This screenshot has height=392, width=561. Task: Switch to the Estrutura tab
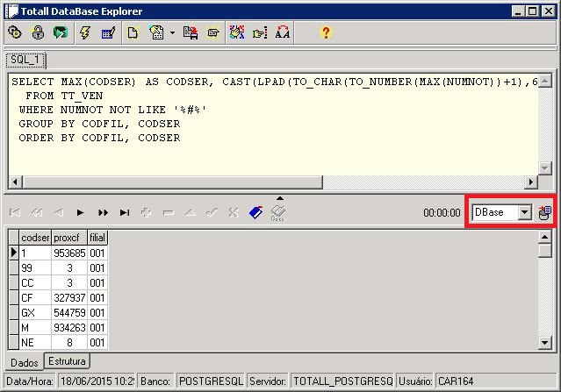tap(67, 361)
